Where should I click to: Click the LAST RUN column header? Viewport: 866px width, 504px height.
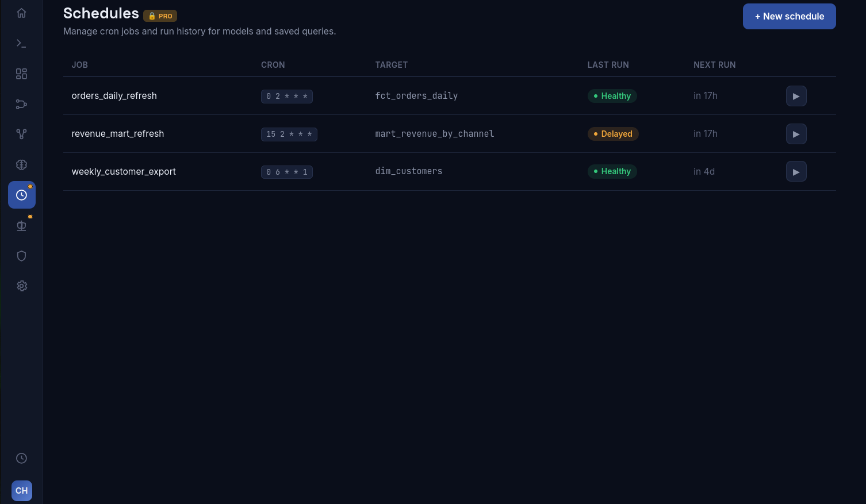608,65
